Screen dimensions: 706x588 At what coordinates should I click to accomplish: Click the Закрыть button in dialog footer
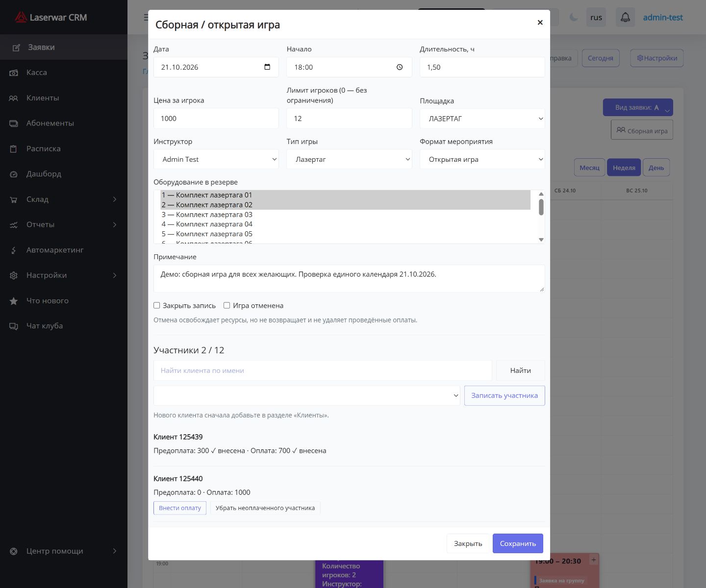[468, 543]
